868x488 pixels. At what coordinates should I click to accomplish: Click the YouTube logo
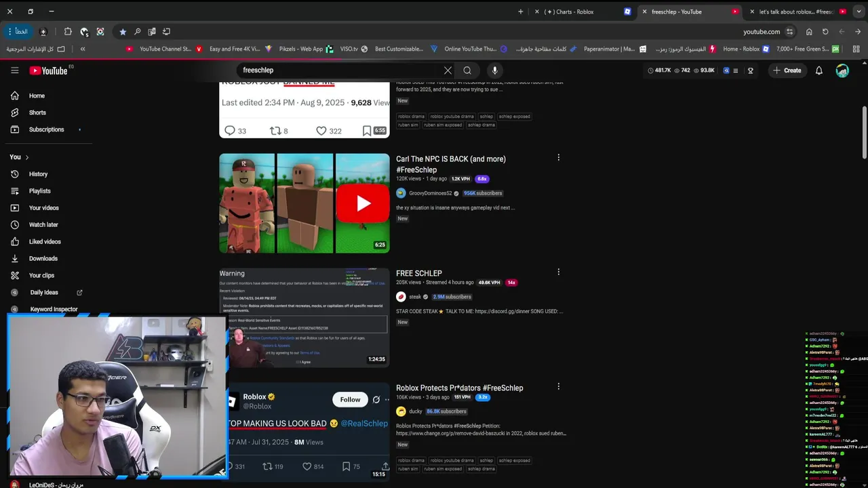pyautogui.click(x=48, y=70)
